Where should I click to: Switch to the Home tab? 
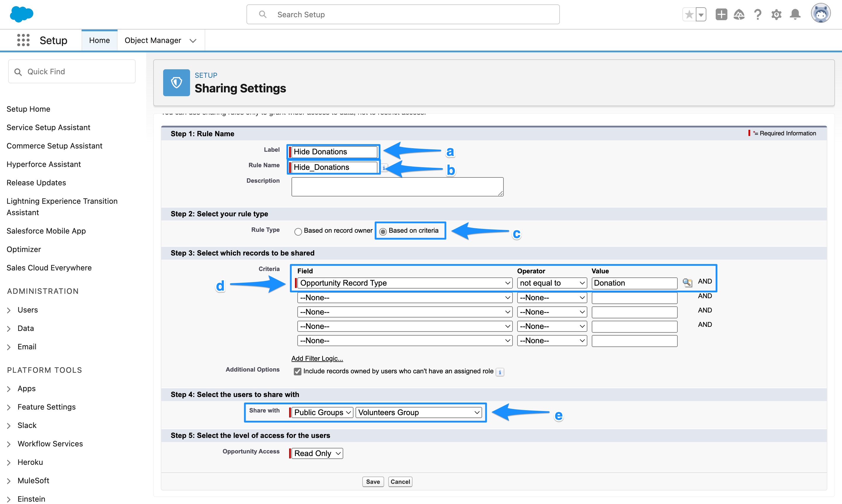(x=99, y=40)
